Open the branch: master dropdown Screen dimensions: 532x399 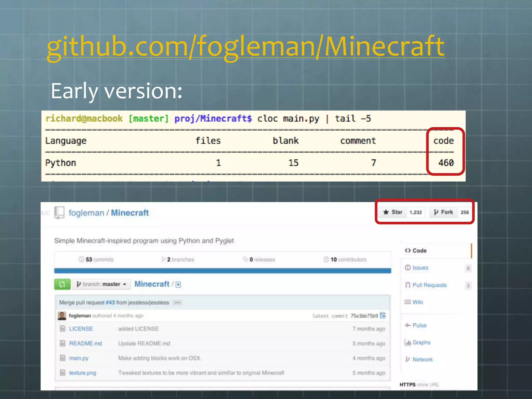(x=102, y=284)
